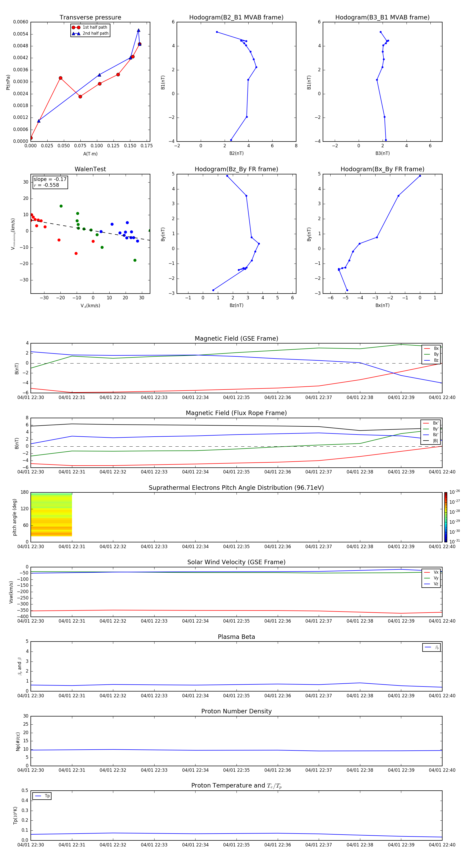Viewport: 473px width, 868px height.
Task: Click 'Magnetic Field (Flux Rope Frame)' title
Action: pos(236,413)
